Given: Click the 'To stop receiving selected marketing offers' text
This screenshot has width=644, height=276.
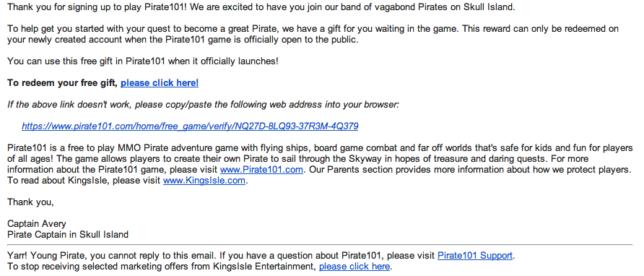Looking at the screenshot, I should click(x=162, y=267).
